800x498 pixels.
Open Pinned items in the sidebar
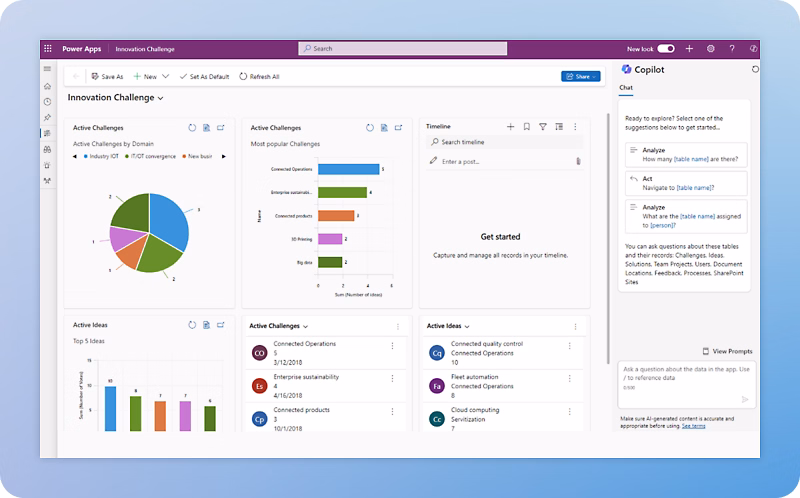coord(47,118)
